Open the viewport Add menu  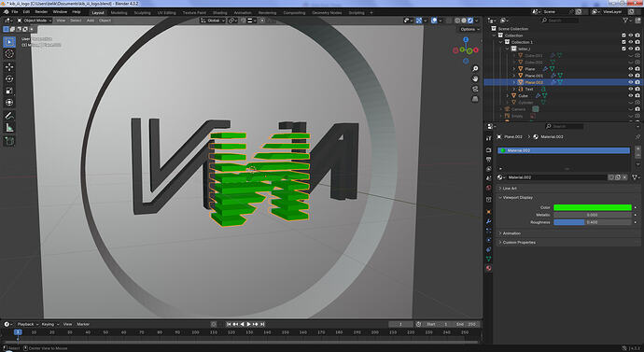(x=90, y=21)
